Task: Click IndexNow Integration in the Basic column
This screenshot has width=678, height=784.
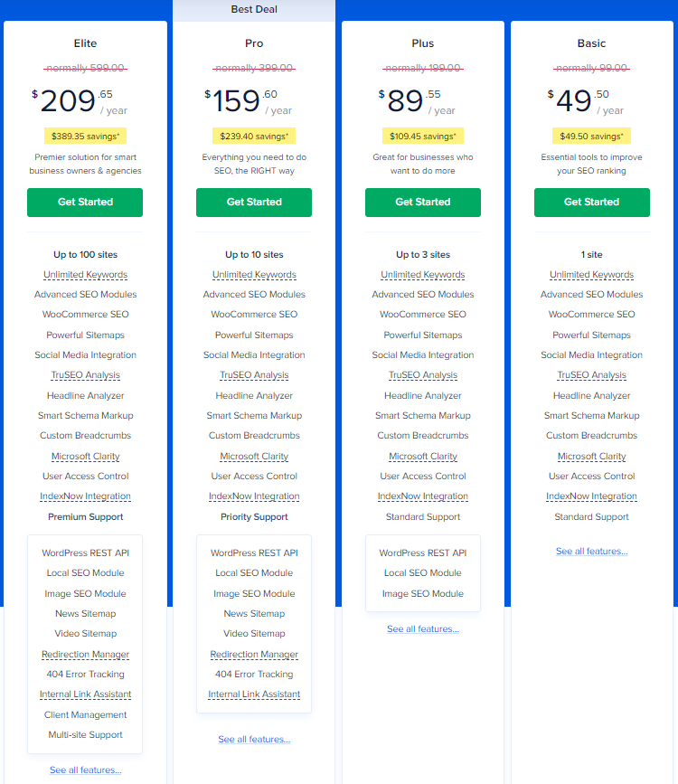Action: pos(592,496)
